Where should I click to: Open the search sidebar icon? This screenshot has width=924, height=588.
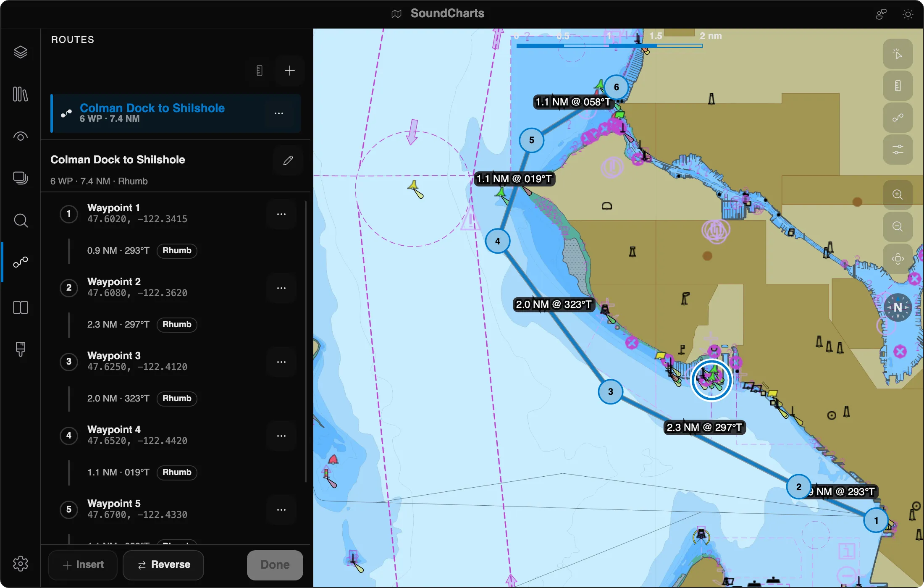(x=20, y=220)
